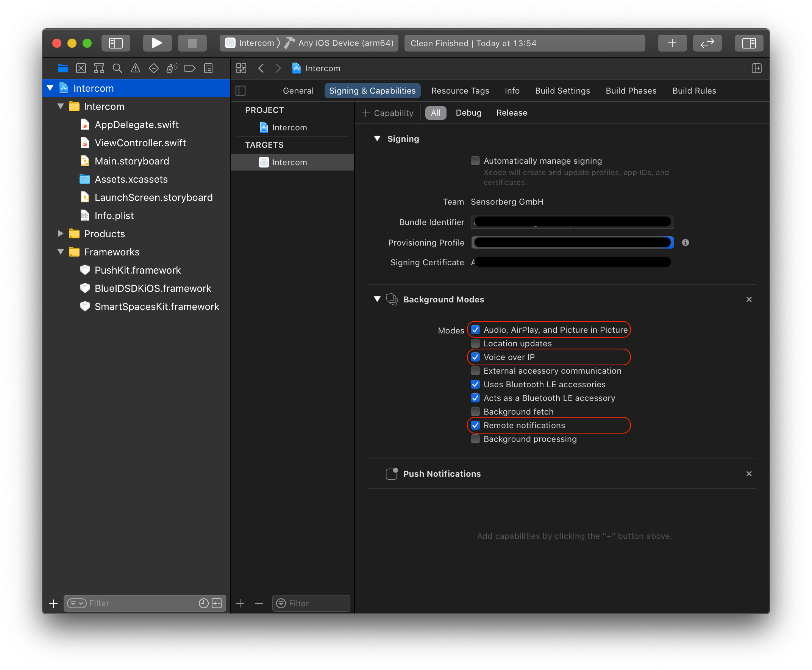Image resolution: width=812 pixels, height=670 pixels.
Task: Enable Automatically manage signing
Action: click(x=475, y=161)
